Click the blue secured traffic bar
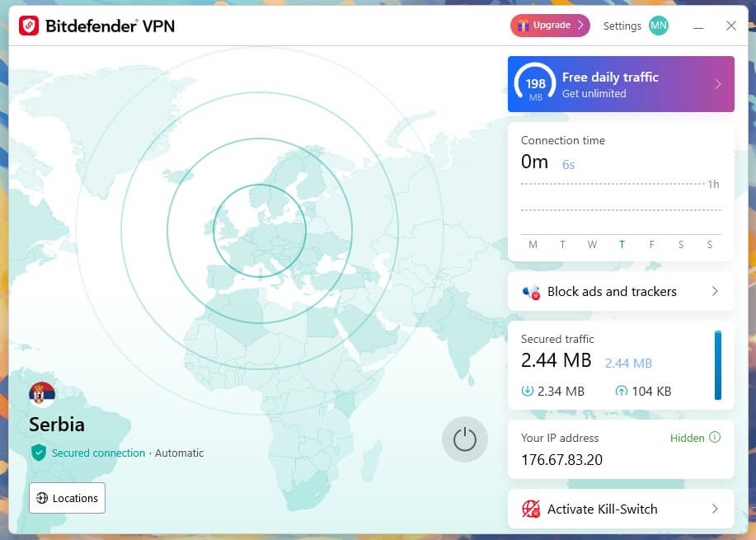The height and width of the screenshot is (540, 756). (x=718, y=365)
